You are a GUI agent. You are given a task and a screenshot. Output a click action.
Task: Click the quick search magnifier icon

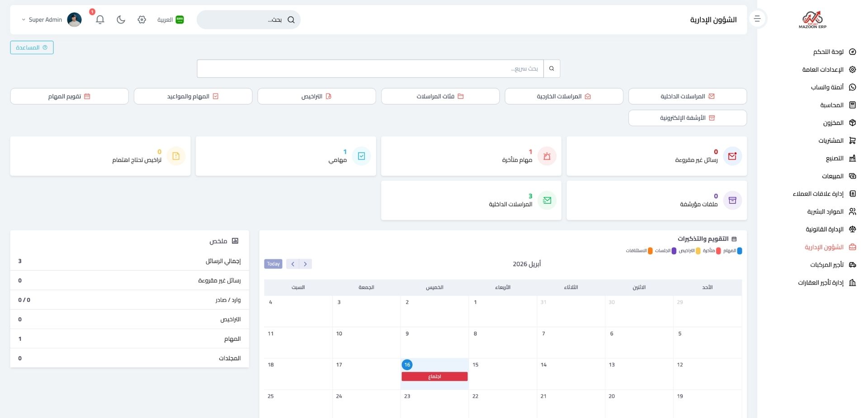[552, 69]
